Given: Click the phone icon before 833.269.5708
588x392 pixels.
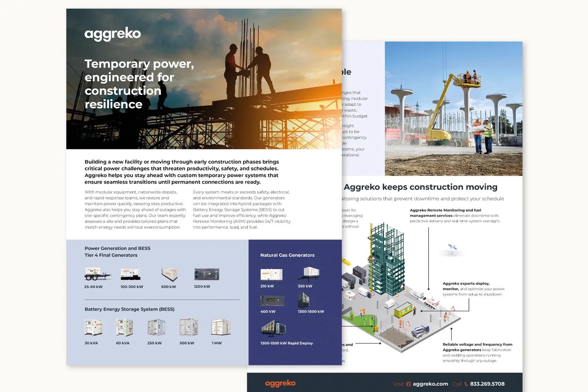Looking at the screenshot, I should [466, 384].
